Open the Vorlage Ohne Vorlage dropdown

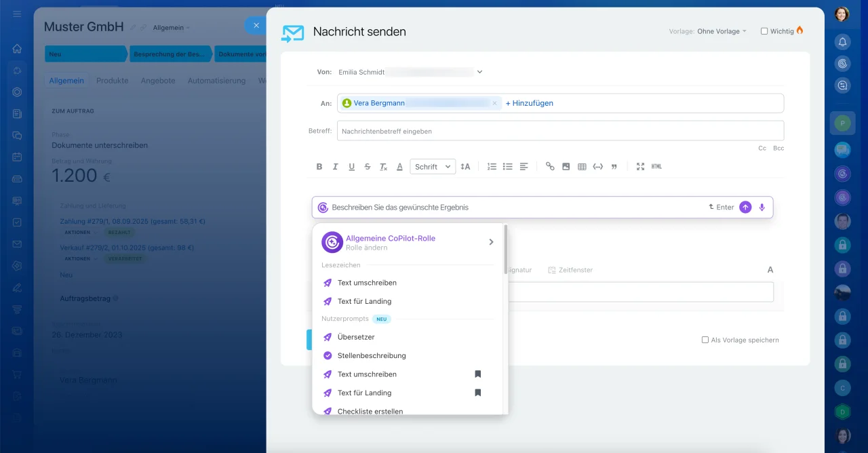coord(722,31)
